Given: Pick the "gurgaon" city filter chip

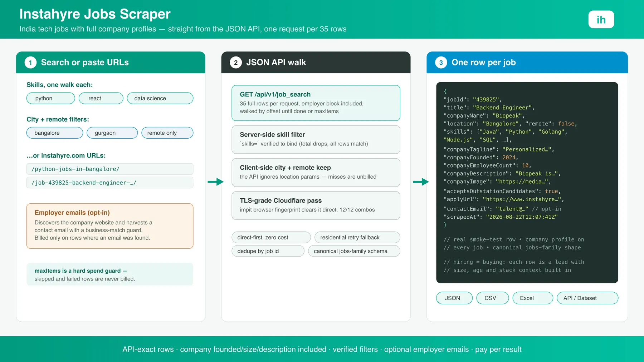Looking at the screenshot, I should tap(112, 133).
